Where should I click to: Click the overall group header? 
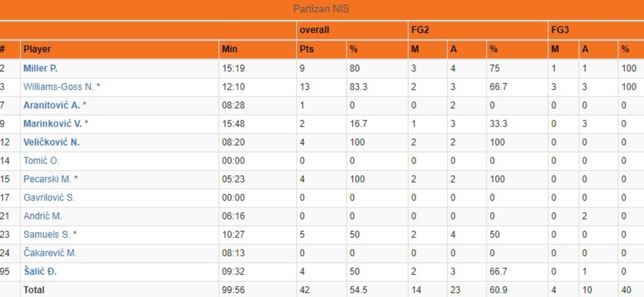314,30
